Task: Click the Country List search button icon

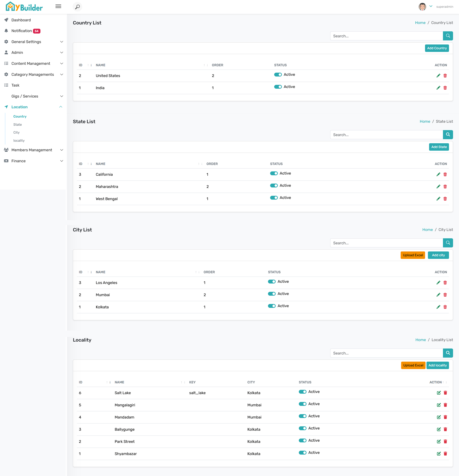Action: [x=448, y=36]
